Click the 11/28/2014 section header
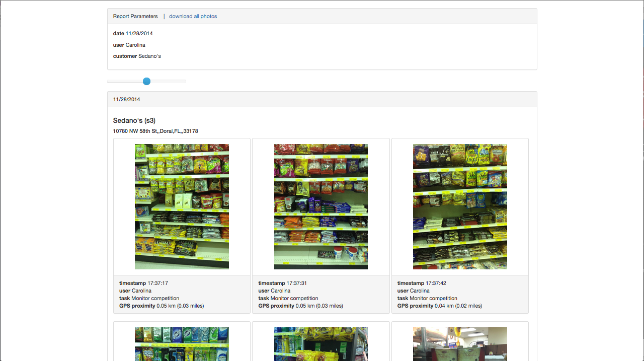This screenshot has height=361, width=644. point(127,99)
